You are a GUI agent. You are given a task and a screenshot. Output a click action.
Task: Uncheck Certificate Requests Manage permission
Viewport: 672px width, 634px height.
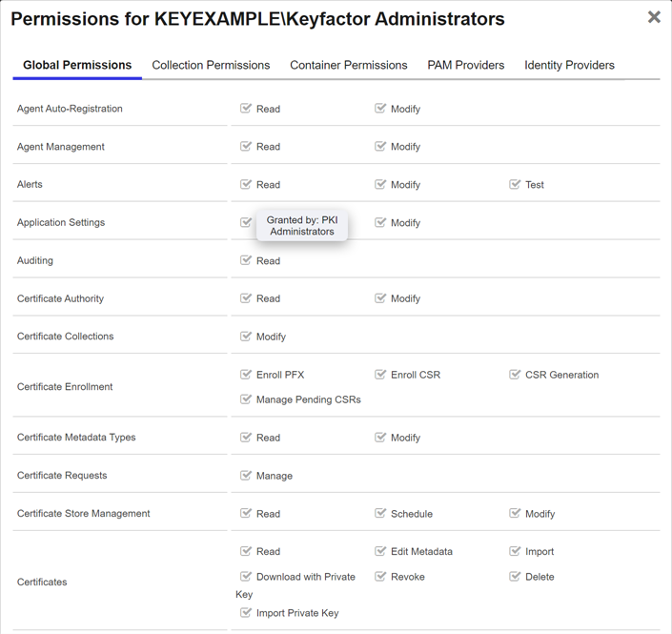click(x=246, y=475)
